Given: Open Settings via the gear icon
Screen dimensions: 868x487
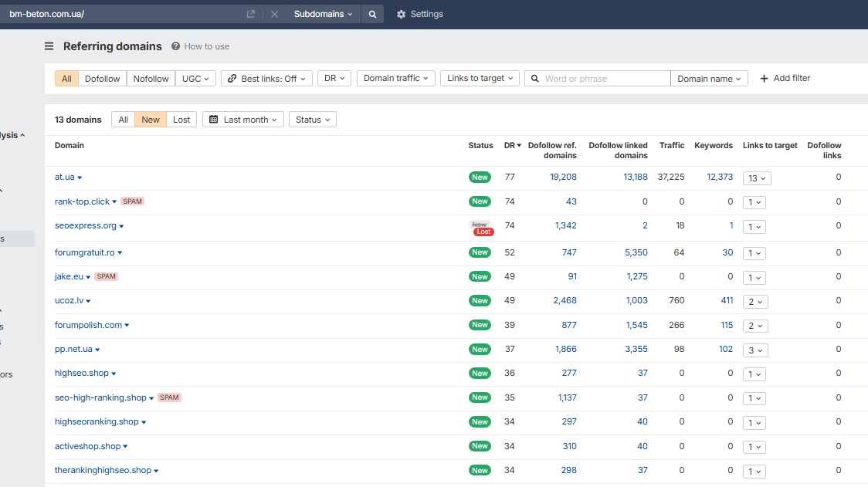Looking at the screenshot, I should [402, 15].
